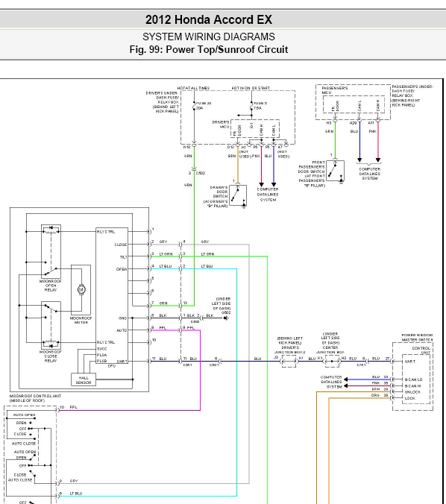Image resolution: width=446 pixels, height=504 pixels.
Task: Click the 'B CAN LO' terminal label
Action: pos(413,379)
